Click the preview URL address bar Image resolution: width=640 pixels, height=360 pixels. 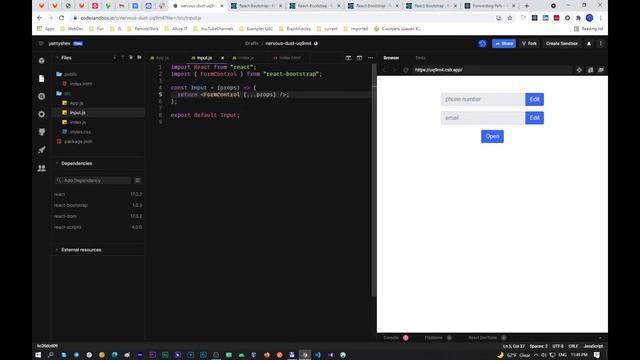[492, 70]
